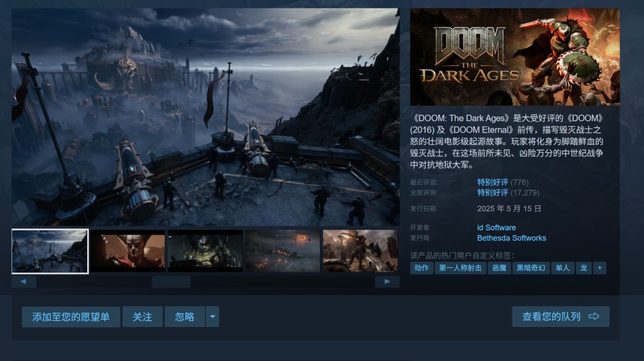Click the left carousel navigation arrow

23,281
